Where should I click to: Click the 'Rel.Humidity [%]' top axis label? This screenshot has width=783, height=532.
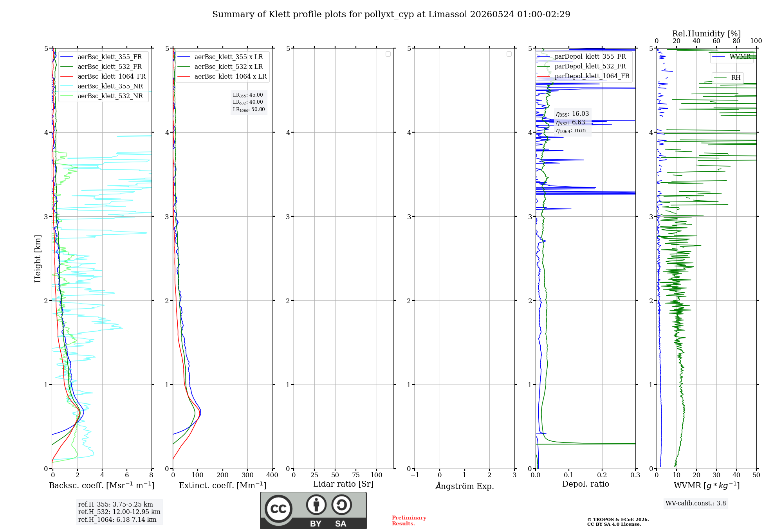pyautogui.click(x=706, y=34)
